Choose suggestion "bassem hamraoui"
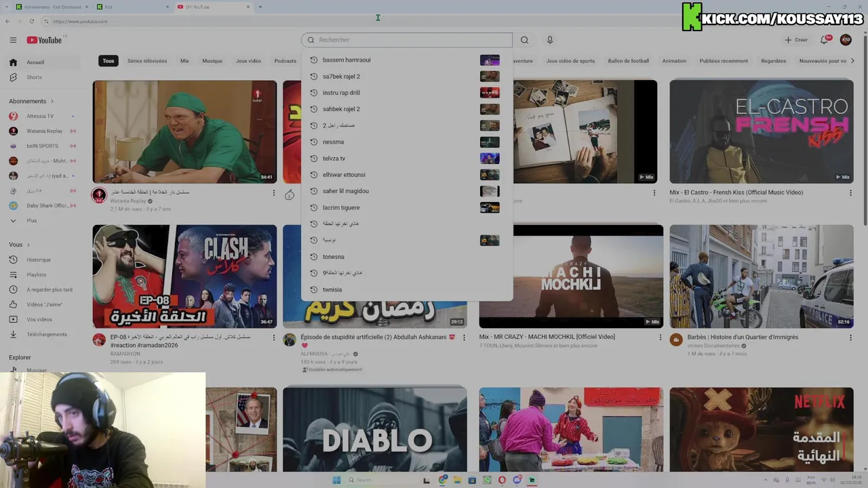This screenshot has width=868, height=488. coord(407,60)
